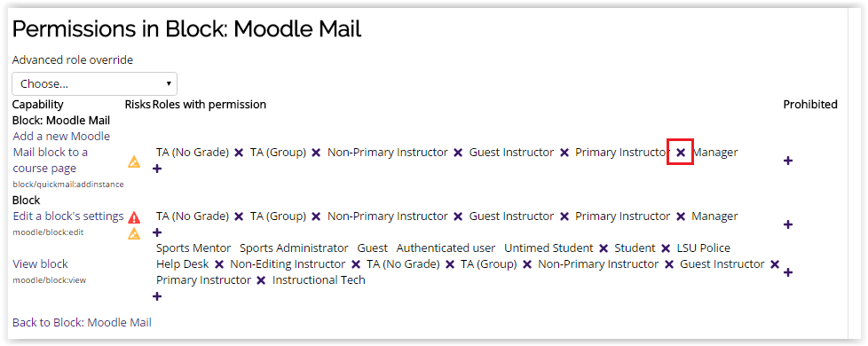Remove Guest Instructor from Edit block's settings

(x=564, y=216)
